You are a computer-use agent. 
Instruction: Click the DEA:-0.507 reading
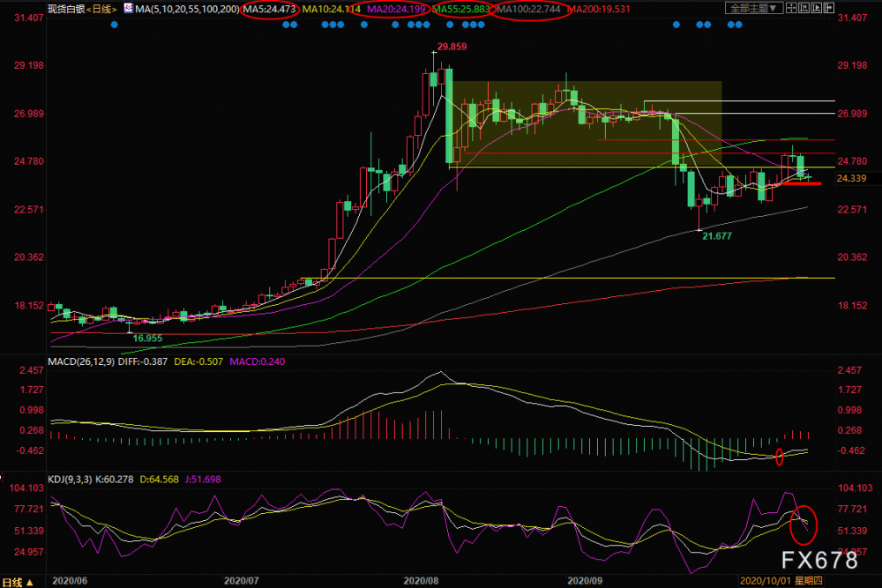198,361
